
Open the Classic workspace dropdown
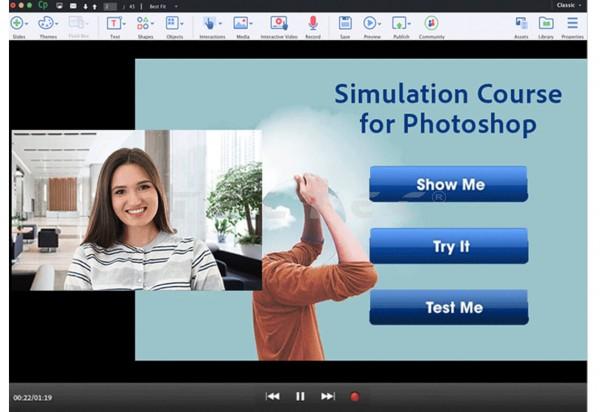coord(568,5)
